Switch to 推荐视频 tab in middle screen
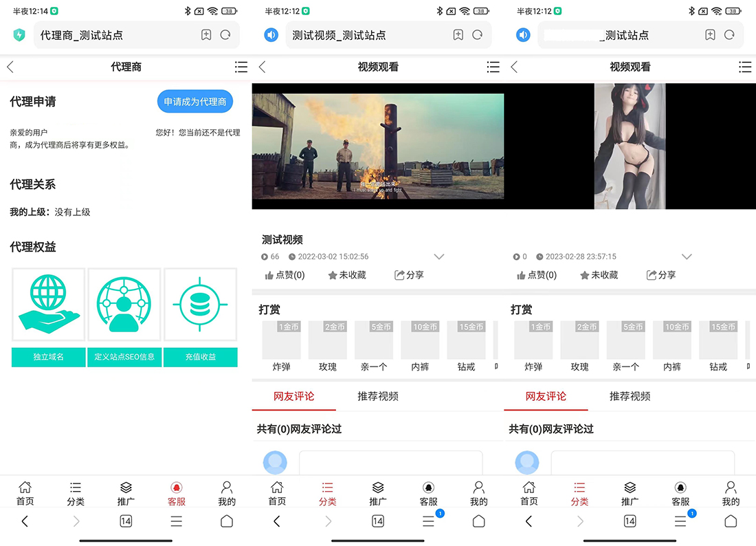This screenshot has height=546, width=756. [378, 397]
